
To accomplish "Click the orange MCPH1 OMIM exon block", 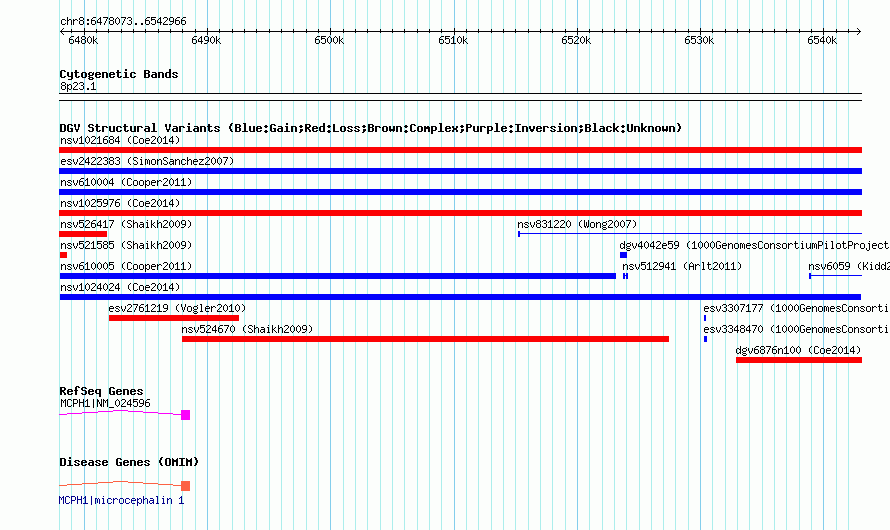I will (x=186, y=486).
